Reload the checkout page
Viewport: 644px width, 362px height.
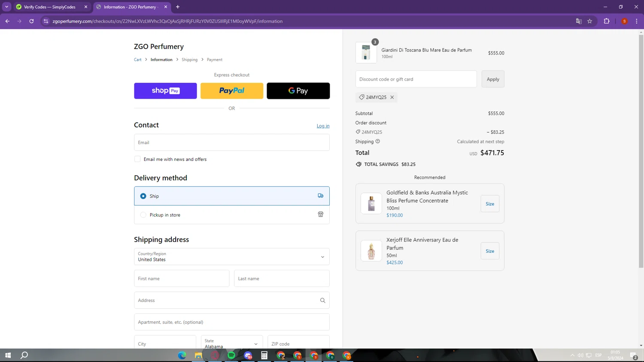point(31,21)
